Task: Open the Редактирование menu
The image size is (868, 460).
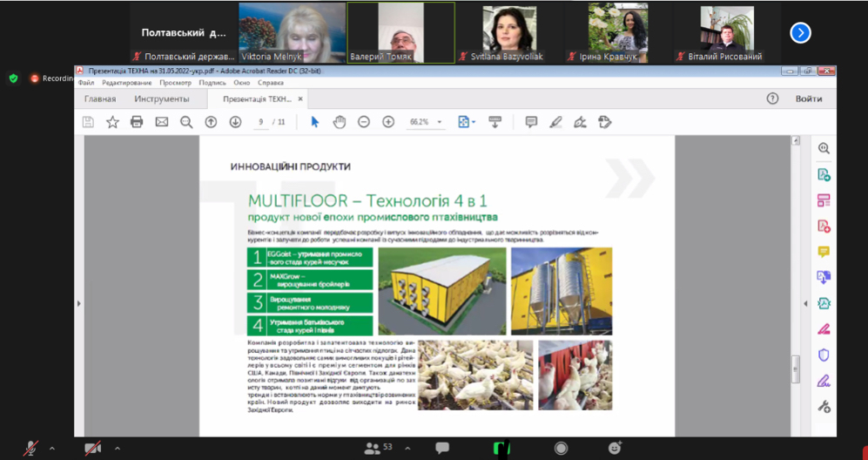Action: (x=127, y=83)
